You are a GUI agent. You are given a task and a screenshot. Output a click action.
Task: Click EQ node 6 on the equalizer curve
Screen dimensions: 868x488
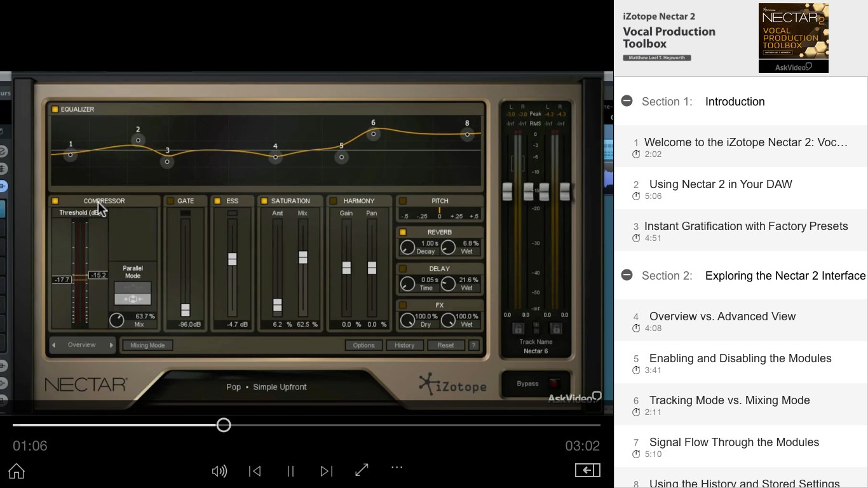coord(373,135)
